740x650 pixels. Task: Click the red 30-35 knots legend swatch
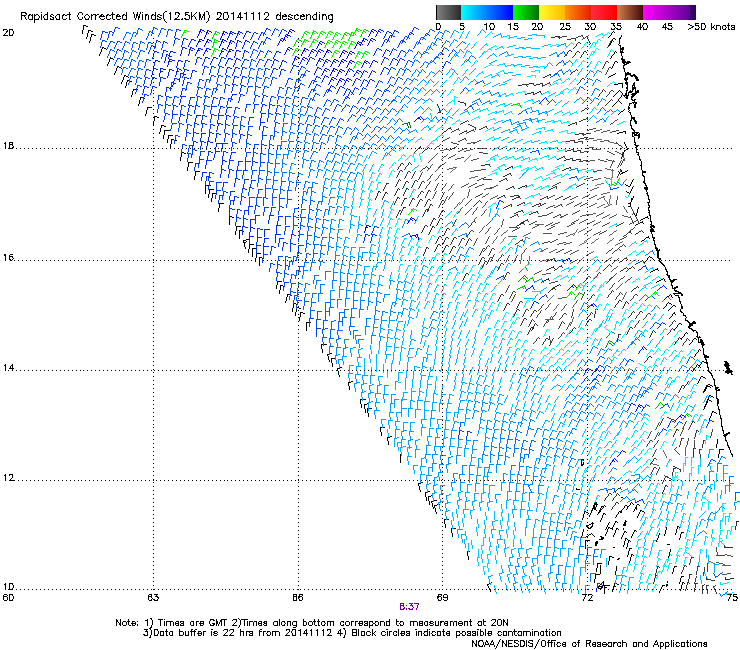click(604, 12)
